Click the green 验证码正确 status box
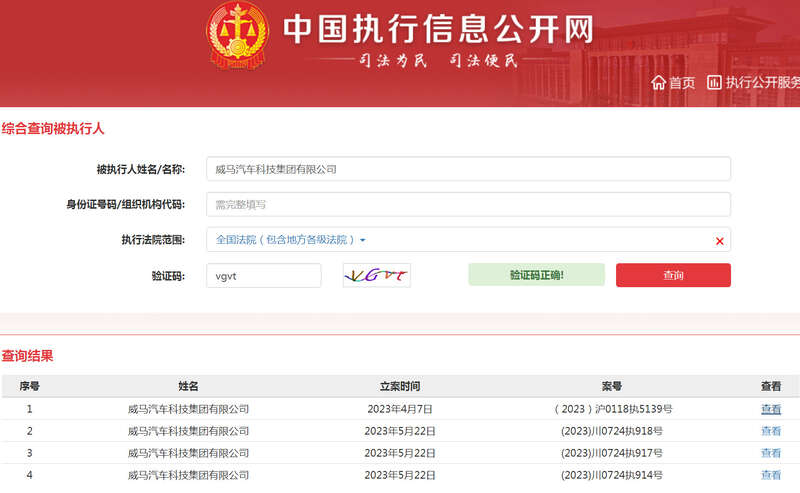Viewport: 800px width, 493px height. 536,275
